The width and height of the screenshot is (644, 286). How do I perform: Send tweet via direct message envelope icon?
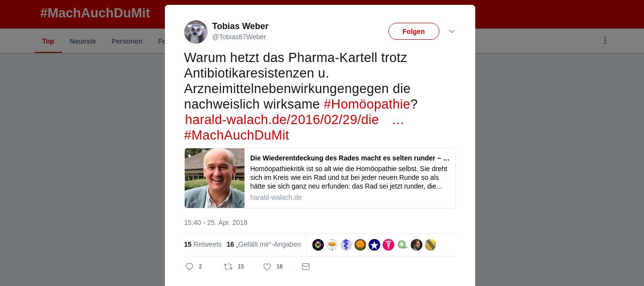click(x=306, y=267)
